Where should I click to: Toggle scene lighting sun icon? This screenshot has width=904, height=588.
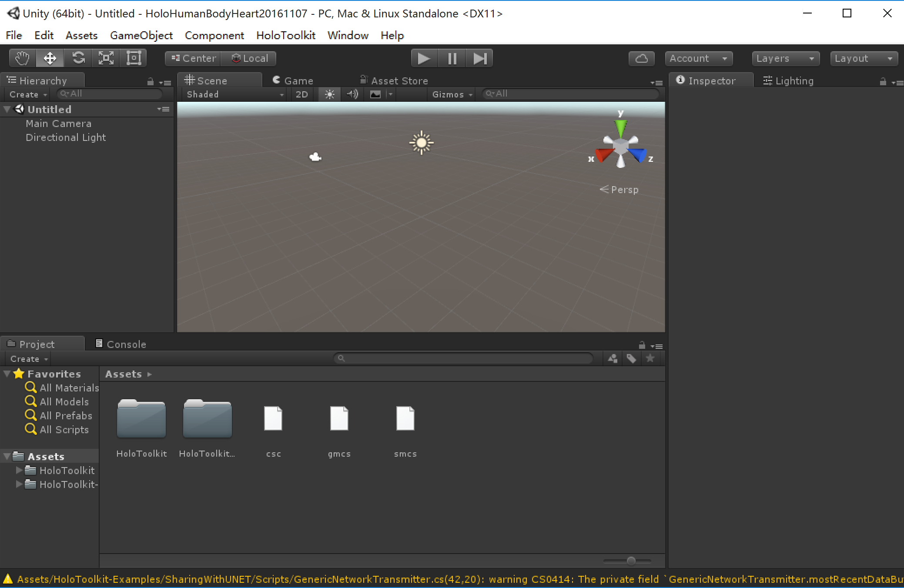(x=329, y=94)
